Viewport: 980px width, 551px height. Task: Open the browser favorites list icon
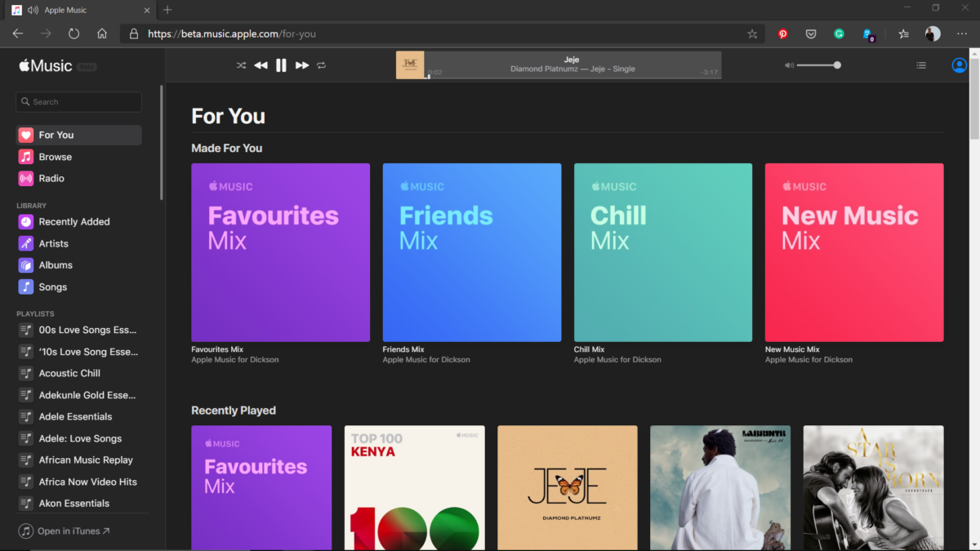[903, 33]
